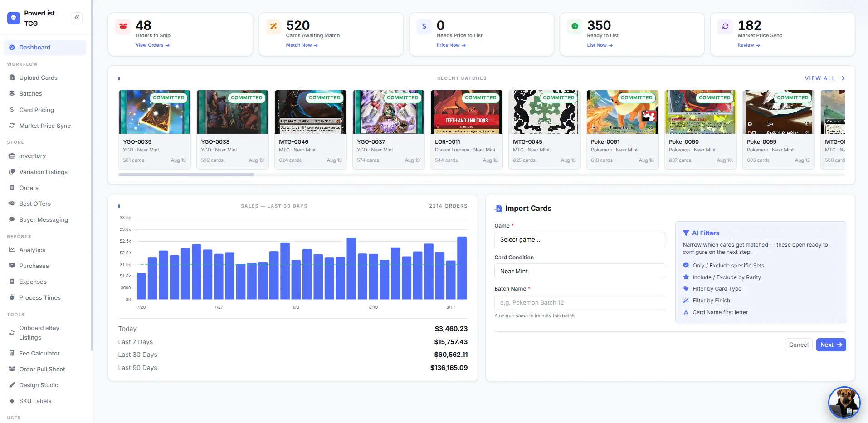Click the Design Studio brush icon
The width and height of the screenshot is (868, 423).
coord(12,385)
